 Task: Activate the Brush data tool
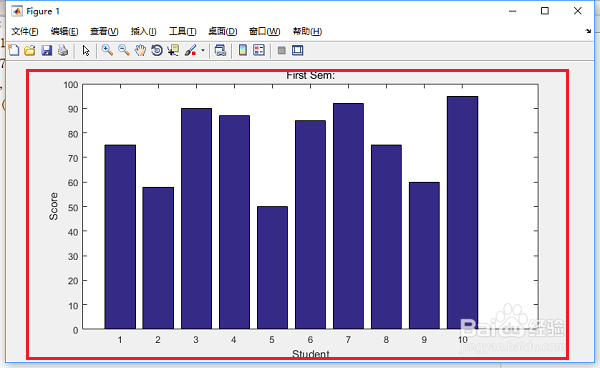click(191, 50)
